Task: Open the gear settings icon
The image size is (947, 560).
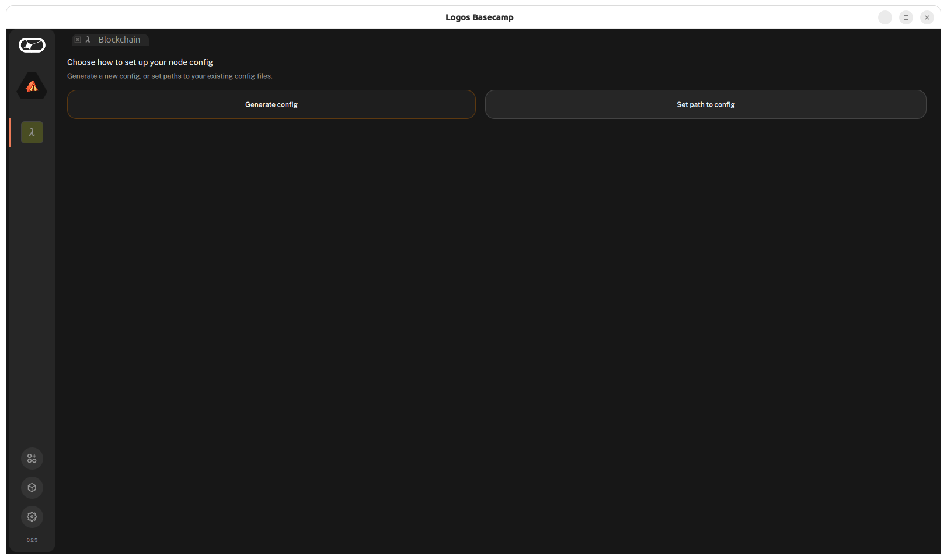Action: tap(32, 517)
